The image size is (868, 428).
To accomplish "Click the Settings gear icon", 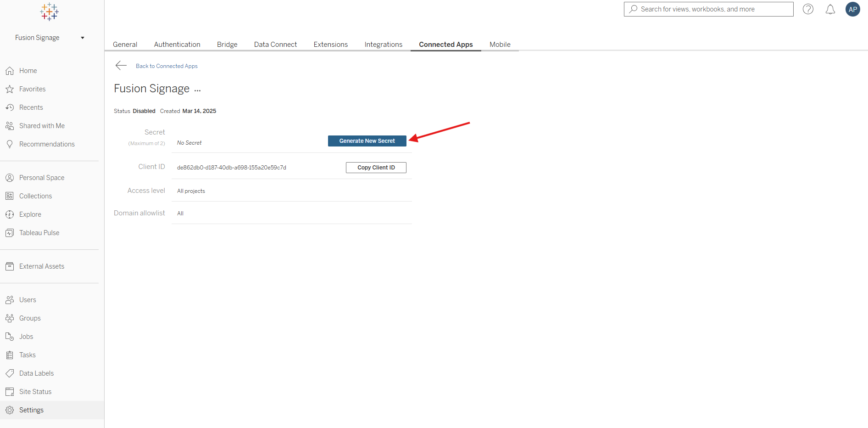I will pyautogui.click(x=10, y=410).
